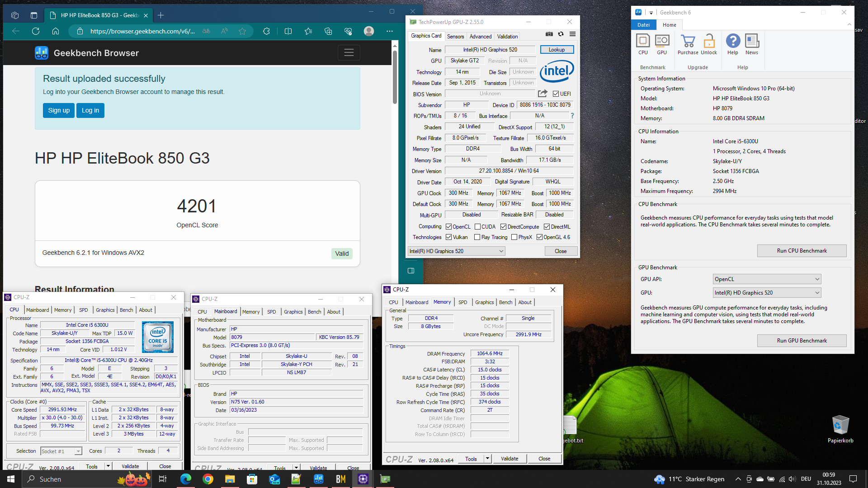Open the Datei tab in Geekbench 6
The image size is (868, 488).
click(x=643, y=25)
